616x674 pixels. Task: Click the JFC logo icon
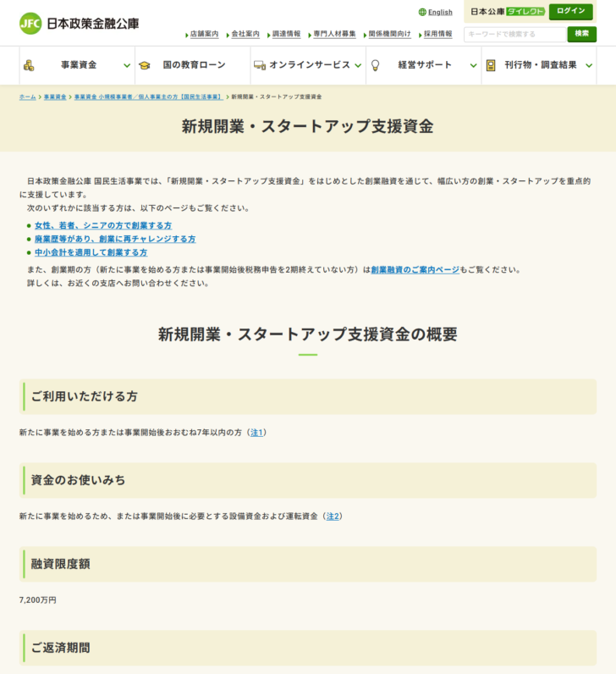pos(30,23)
